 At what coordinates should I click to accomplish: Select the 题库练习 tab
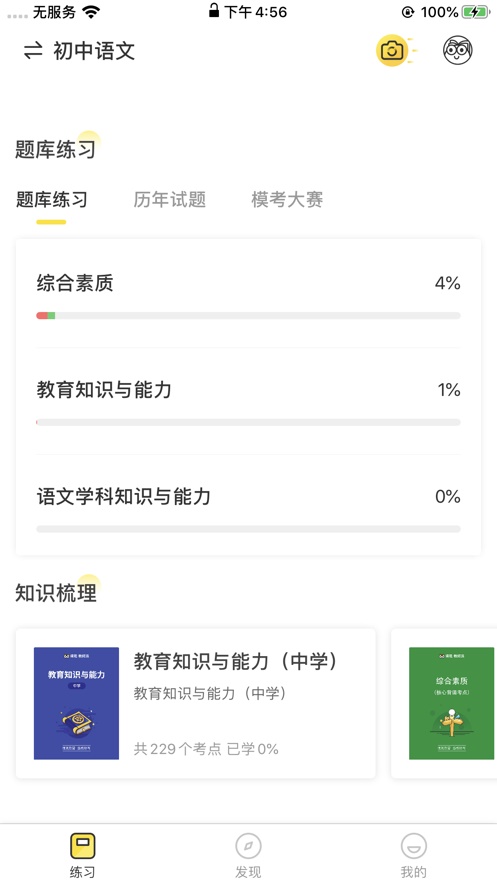click(51, 199)
